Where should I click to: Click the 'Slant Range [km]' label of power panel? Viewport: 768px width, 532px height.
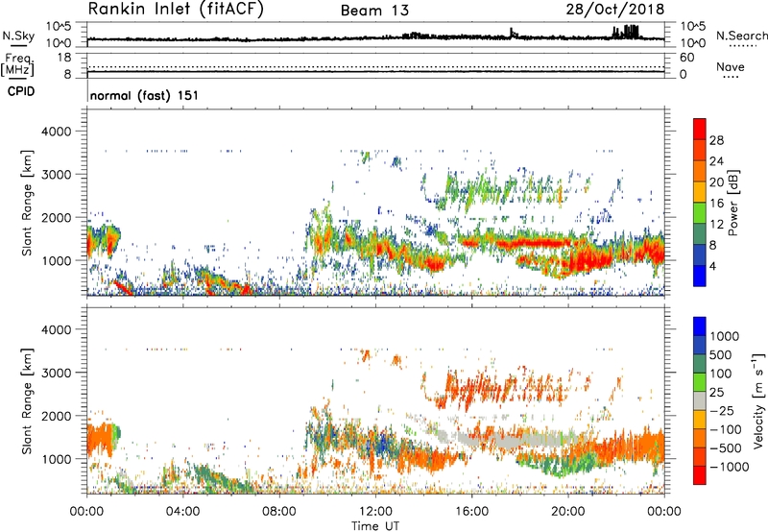(27, 204)
